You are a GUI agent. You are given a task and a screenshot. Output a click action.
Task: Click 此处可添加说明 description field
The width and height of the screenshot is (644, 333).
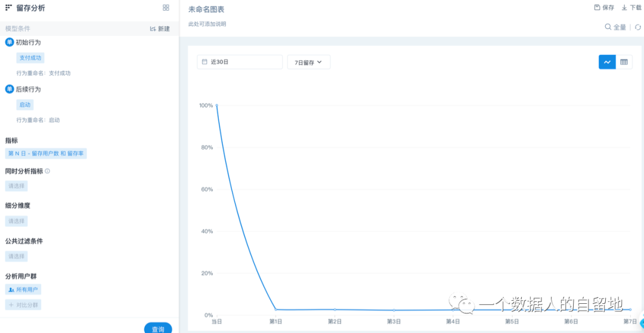click(x=207, y=24)
